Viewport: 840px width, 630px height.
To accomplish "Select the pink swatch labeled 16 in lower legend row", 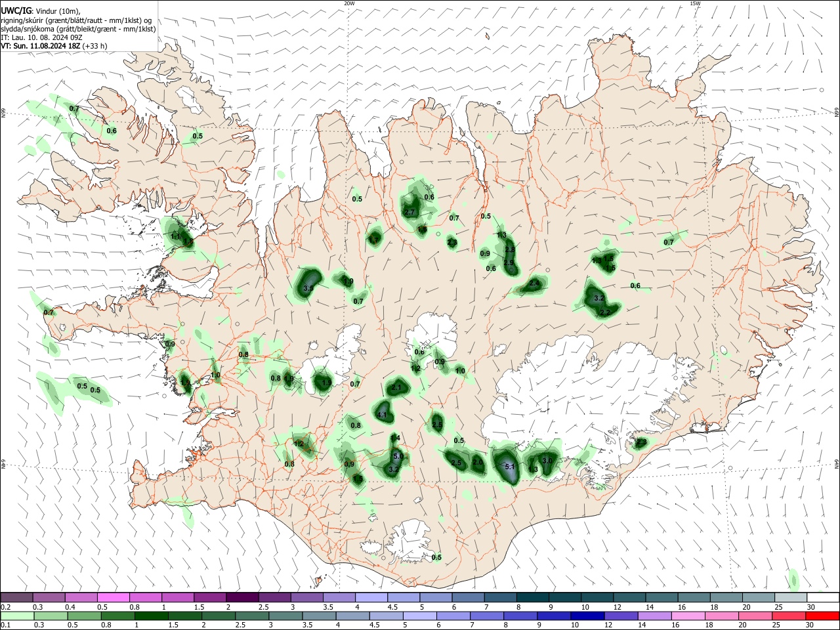I will (x=687, y=616).
